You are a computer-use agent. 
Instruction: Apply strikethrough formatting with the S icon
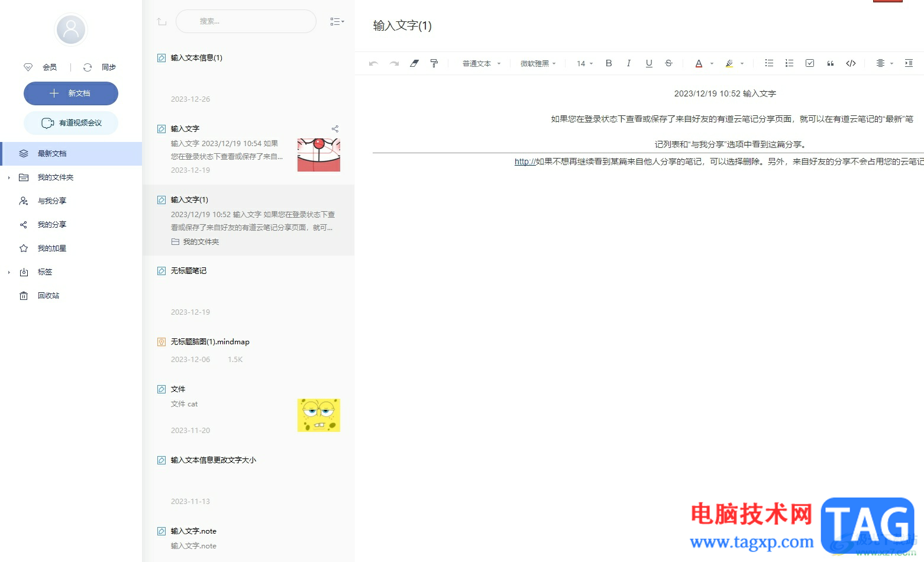pyautogui.click(x=668, y=63)
